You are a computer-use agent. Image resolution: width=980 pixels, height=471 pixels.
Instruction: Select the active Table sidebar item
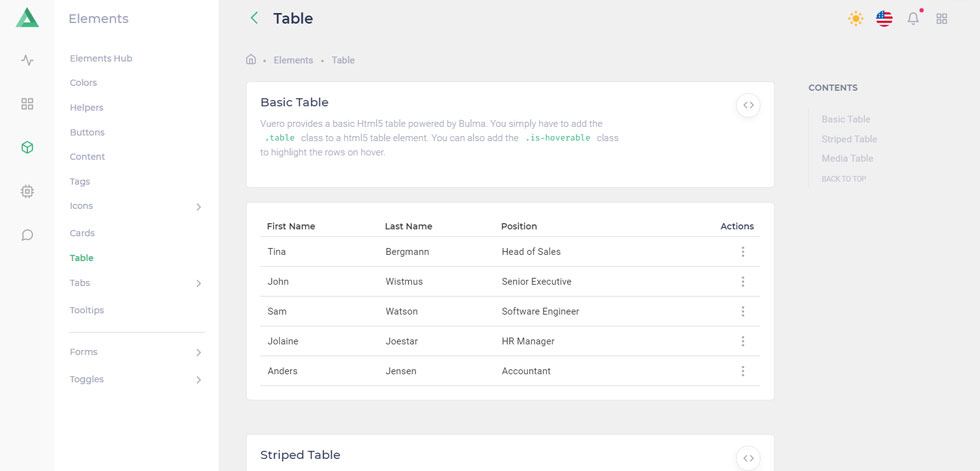[81, 258]
